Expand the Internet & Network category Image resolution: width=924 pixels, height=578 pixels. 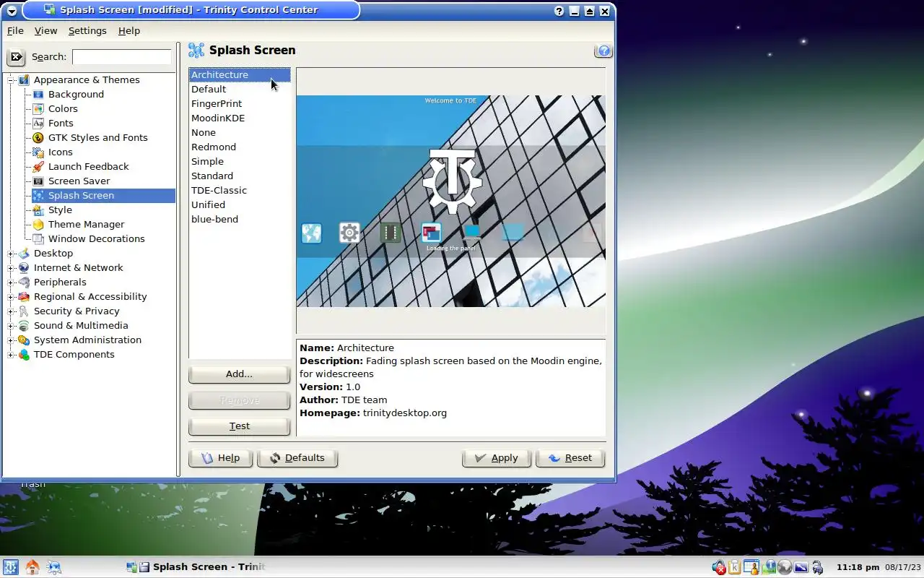coord(11,268)
